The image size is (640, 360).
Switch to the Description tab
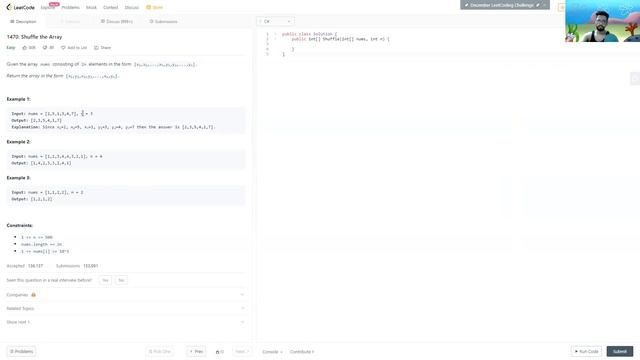(x=23, y=21)
